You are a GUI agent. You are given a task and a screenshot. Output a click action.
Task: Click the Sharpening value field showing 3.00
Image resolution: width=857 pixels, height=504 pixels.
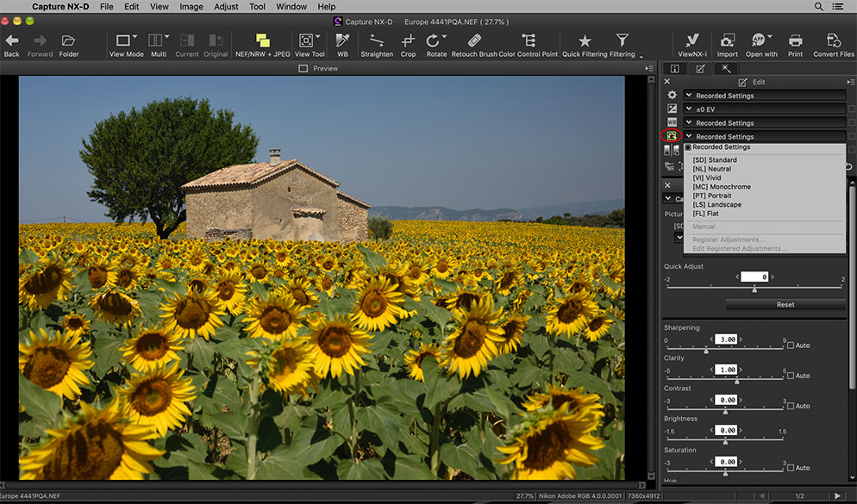[726, 339]
